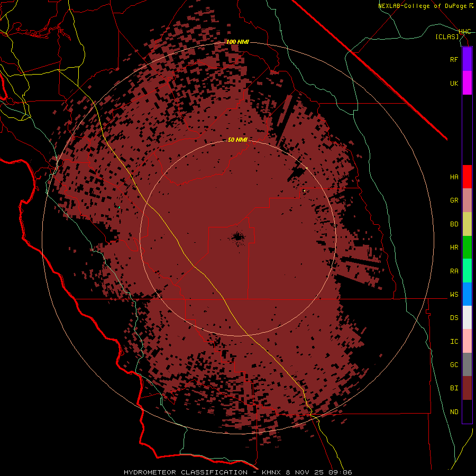Click the HHC product code label
Viewport: 476px width, 476px height.
tap(465, 32)
